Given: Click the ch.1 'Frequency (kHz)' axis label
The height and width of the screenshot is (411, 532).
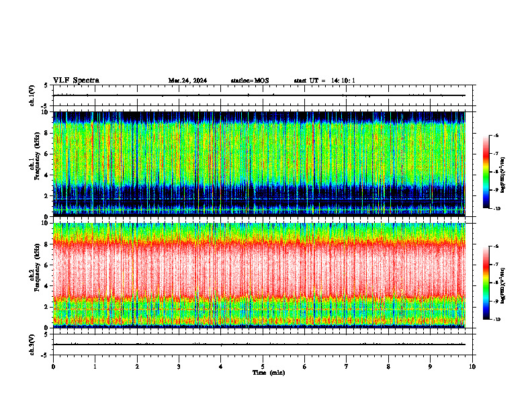Looking at the screenshot, I should pyautogui.click(x=38, y=154).
